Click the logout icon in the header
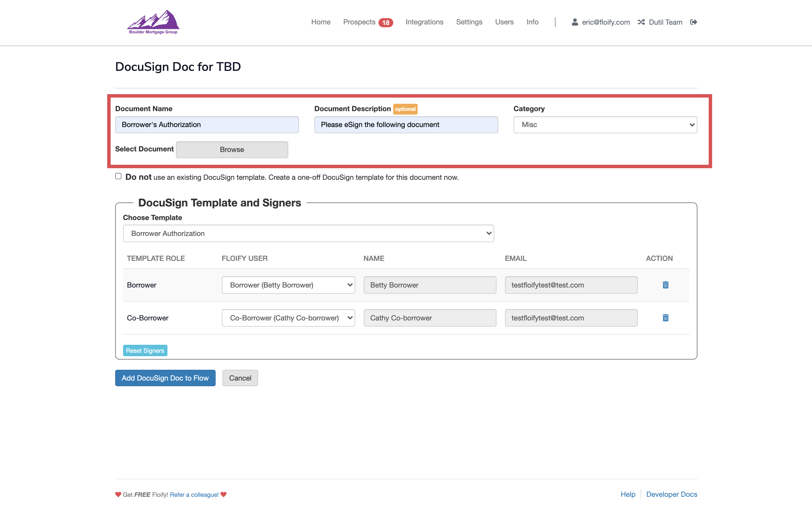The width and height of the screenshot is (812, 507). pyautogui.click(x=694, y=22)
